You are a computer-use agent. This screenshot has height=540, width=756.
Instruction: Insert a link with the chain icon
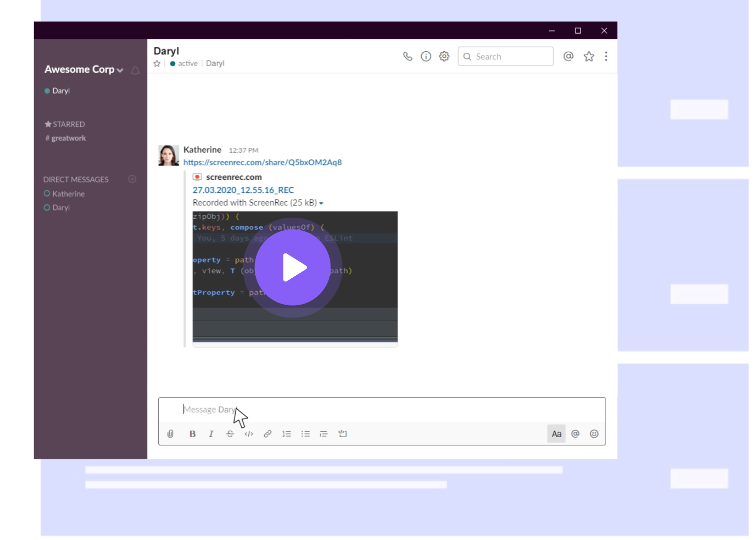point(267,434)
